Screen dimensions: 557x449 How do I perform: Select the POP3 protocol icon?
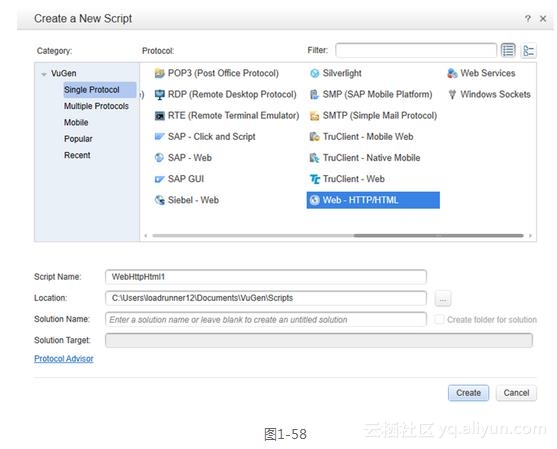[x=159, y=73]
